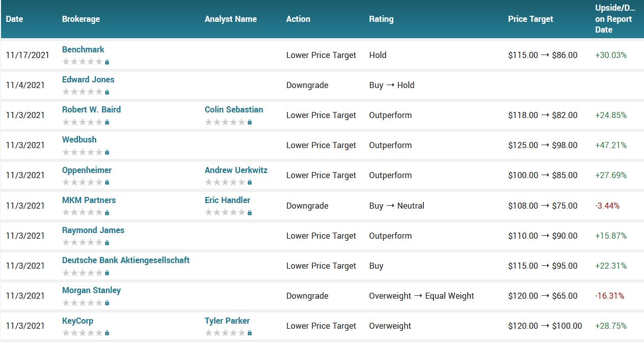Sort by Upside on Report Date header
The width and height of the screenshot is (644, 342).
coord(615,19)
